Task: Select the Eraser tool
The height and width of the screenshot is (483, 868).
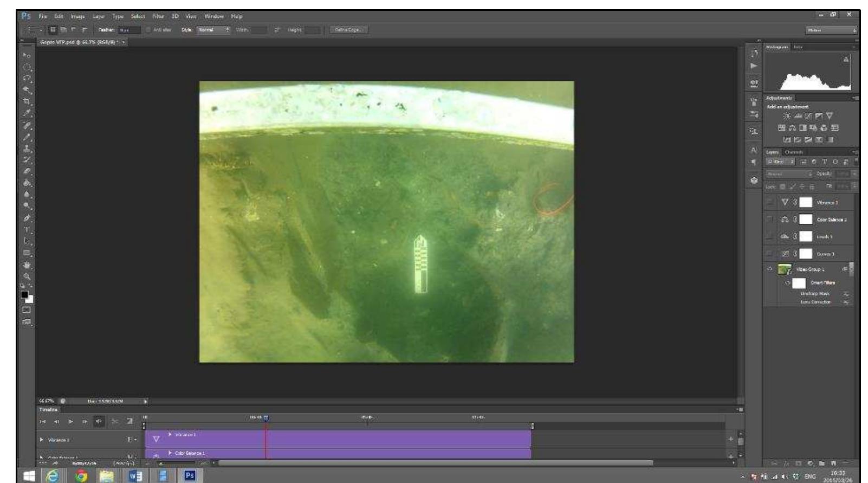Action: pos(27,171)
